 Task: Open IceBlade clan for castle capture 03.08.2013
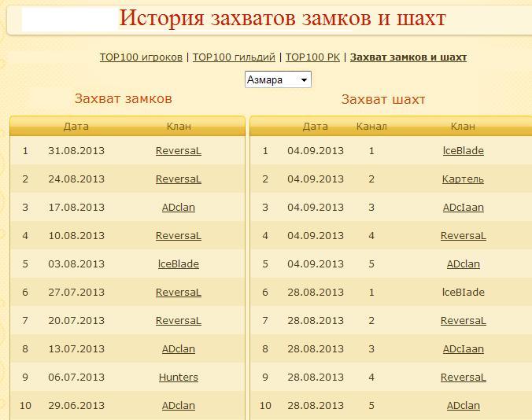click(x=179, y=264)
